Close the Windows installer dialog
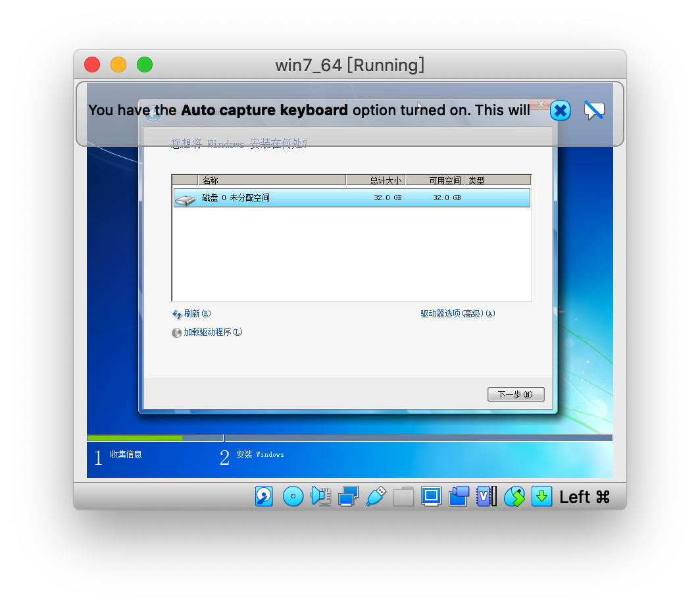Viewport: 700px width, 607px height. [541, 104]
